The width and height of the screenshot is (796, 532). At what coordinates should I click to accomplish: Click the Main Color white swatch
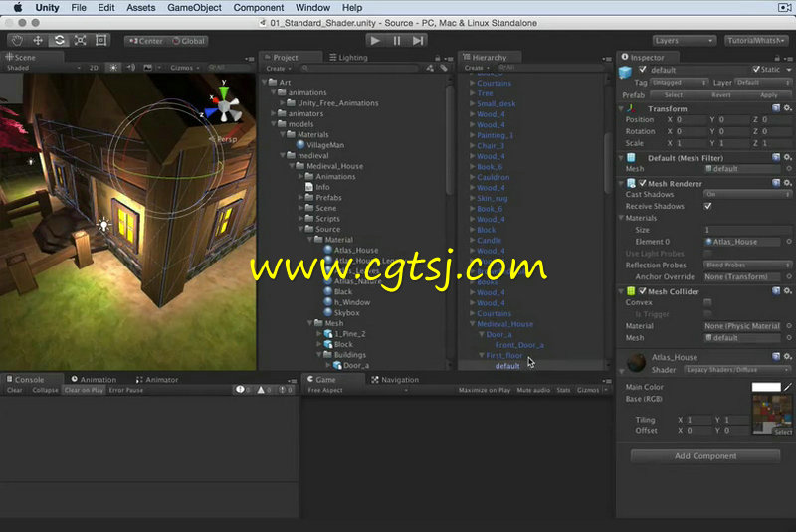766,387
